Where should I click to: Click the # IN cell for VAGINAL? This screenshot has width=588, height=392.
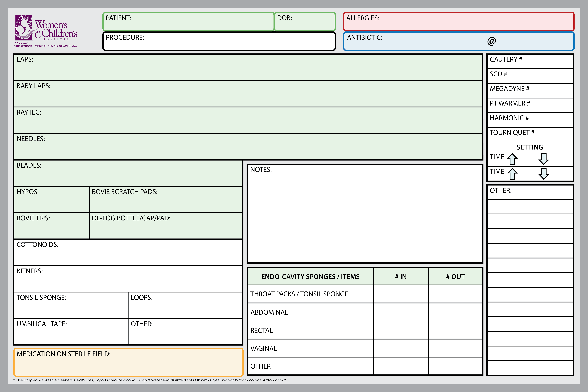[401, 348]
